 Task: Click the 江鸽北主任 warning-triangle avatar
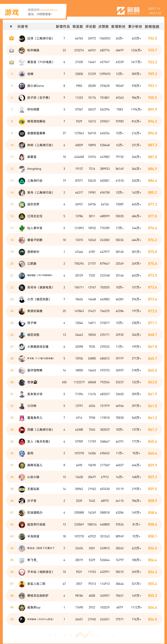(x=22, y=216)
